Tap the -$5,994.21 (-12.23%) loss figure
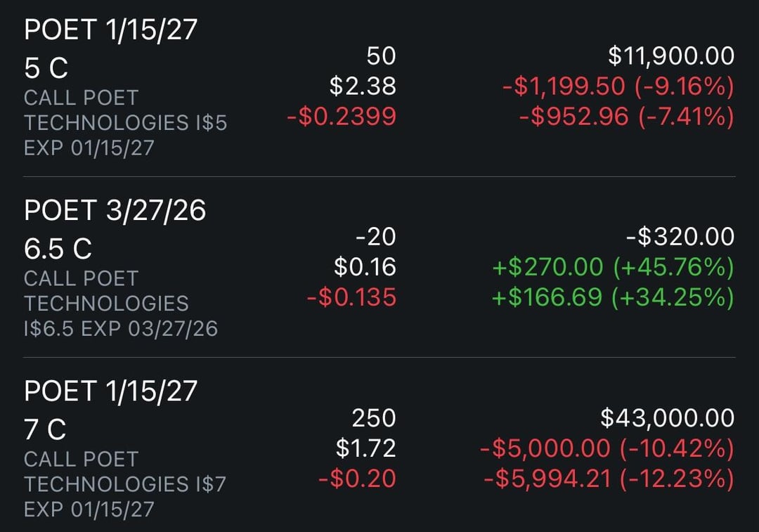 click(609, 479)
